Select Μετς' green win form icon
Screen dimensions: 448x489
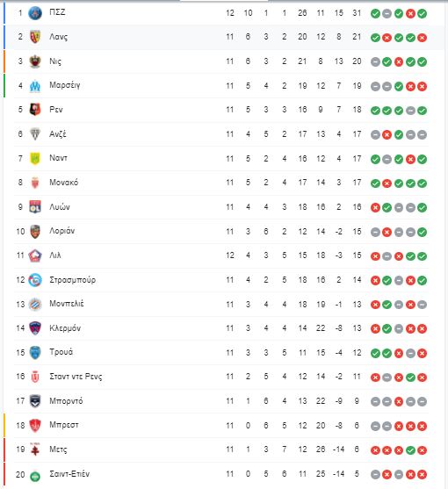(x=410, y=450)
